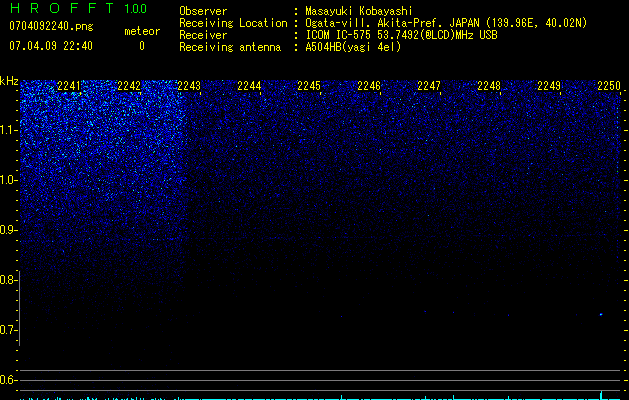Viewport: 629px width, 400px height.
Task: Click the meteor count label
Action: pyautogui.click(x=142, y=31)
